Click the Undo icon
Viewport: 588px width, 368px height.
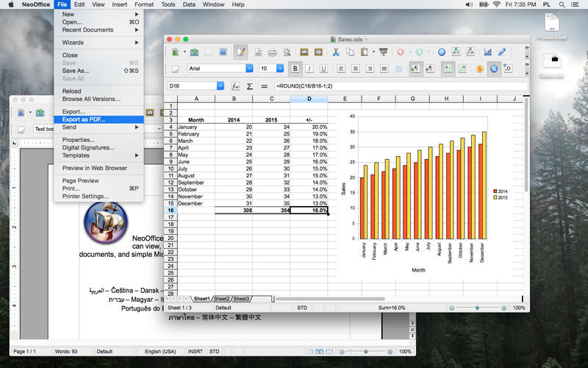(401, 52)
